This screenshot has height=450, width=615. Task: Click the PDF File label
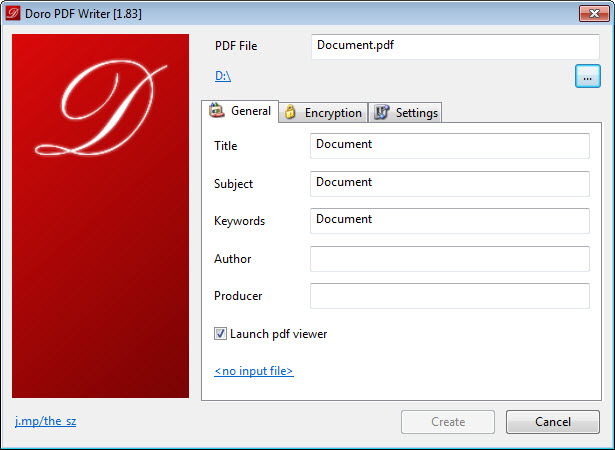pyautogui.click(x=236, y=46)
